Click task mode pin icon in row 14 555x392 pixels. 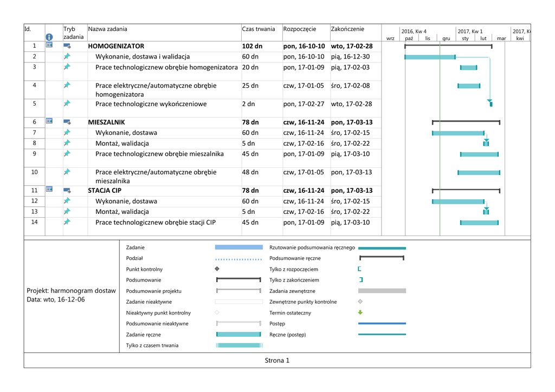[67, 221]
